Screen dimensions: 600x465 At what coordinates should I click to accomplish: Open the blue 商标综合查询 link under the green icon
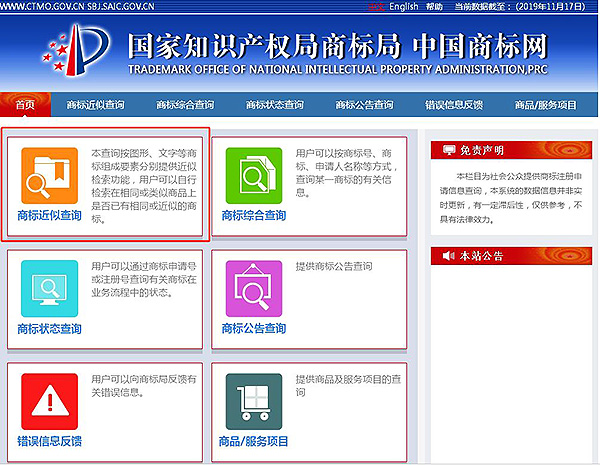point(254,215)
